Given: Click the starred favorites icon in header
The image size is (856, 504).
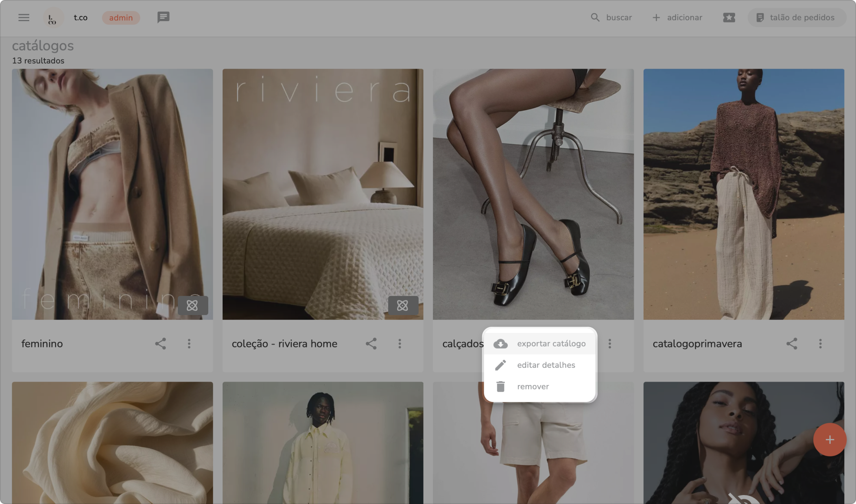Looking at the screenshot, I should (x=729, y=17).
